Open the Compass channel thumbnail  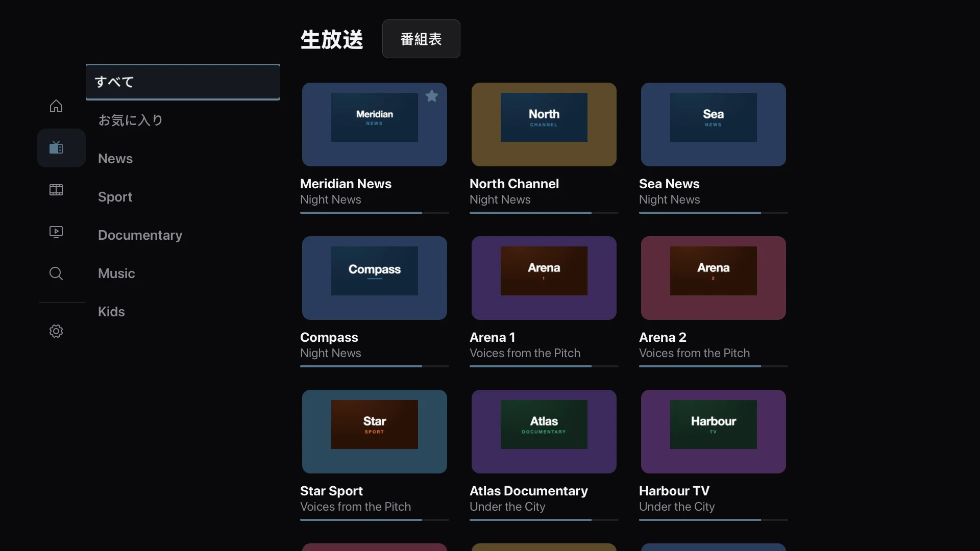pos(375,278)
